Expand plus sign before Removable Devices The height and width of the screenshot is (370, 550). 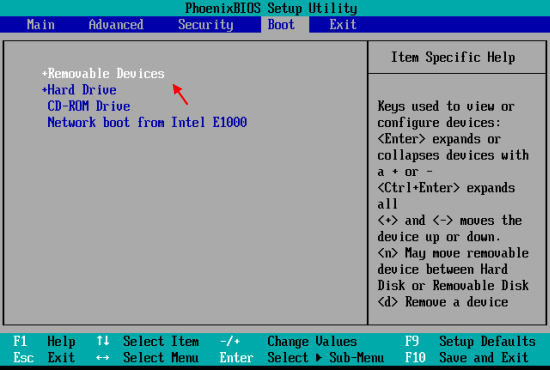pos(44,74)
